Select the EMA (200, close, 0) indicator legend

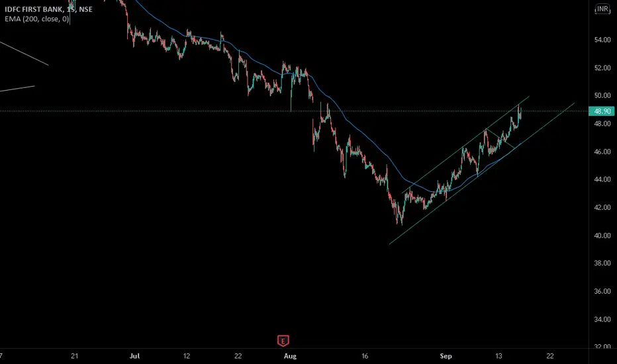click(36, 19)
